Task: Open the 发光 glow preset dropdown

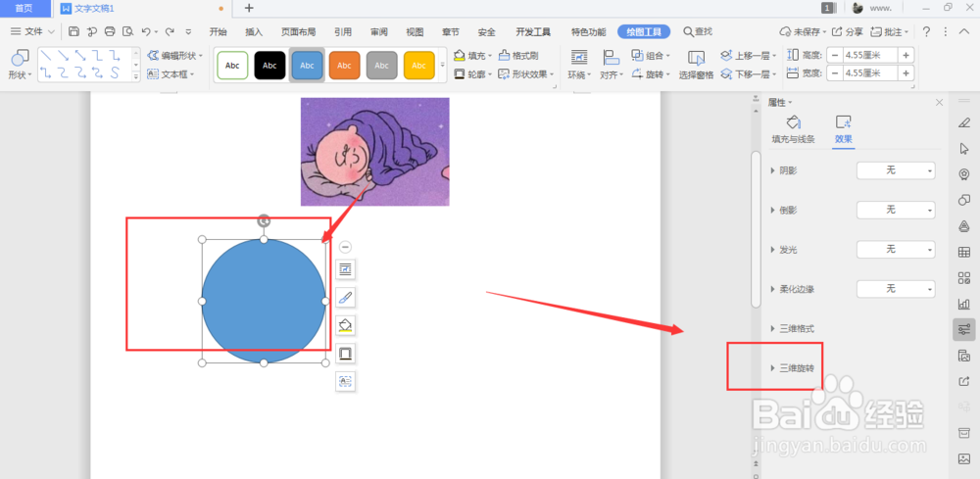Action: (896, 250)
